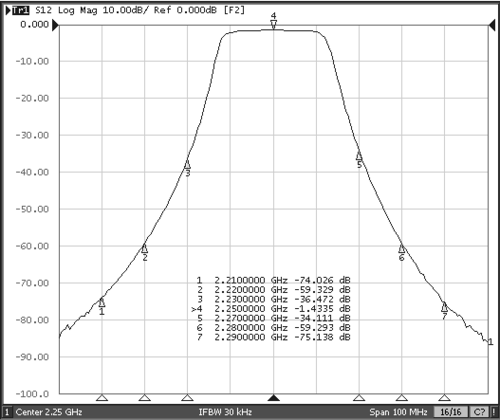
Task: Select marker 2 on the left skirt
Action: pyautogui.click(x=144, y=248)
